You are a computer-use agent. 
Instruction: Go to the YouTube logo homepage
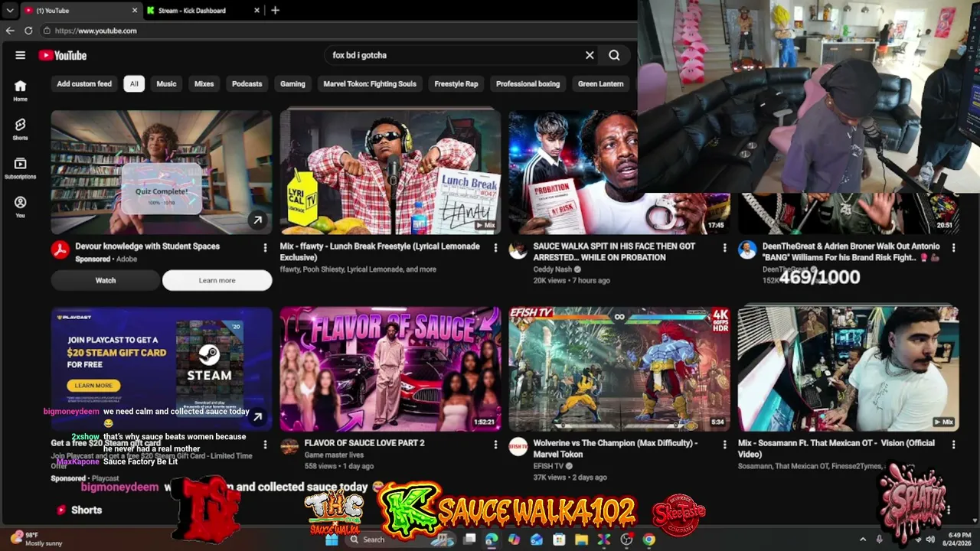tap(63, 55)
